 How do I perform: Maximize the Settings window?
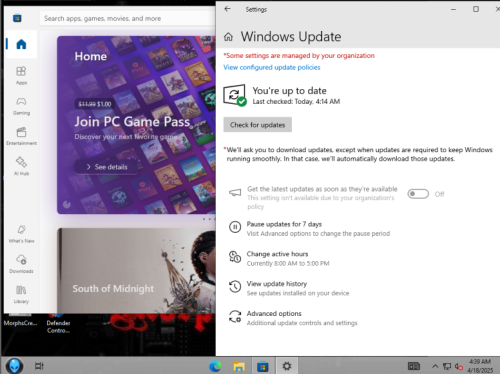point(476,9)
